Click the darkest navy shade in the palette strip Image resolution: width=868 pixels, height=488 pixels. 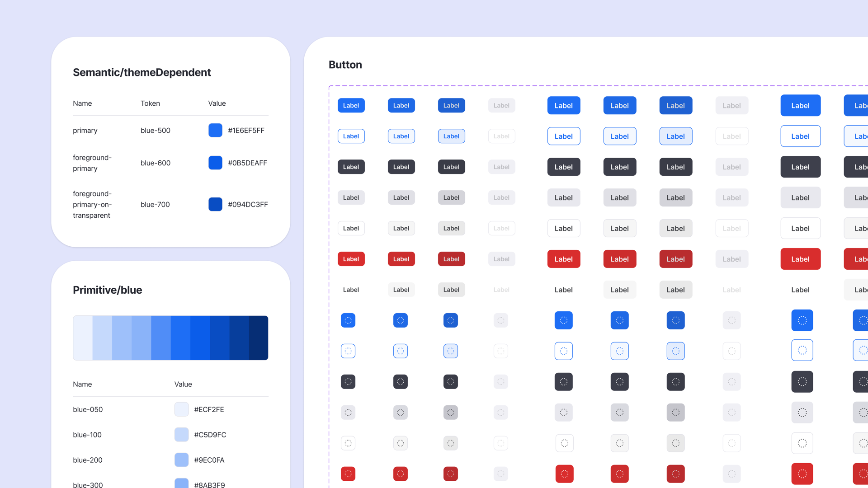point(259,338)
